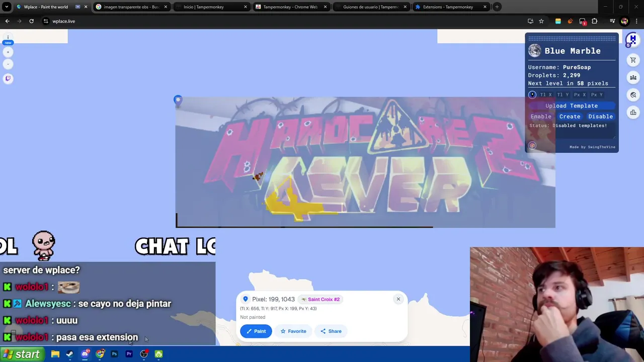Click the orange extension icon in toolbar
Screen dimensions: 644x362
point(570,21)
